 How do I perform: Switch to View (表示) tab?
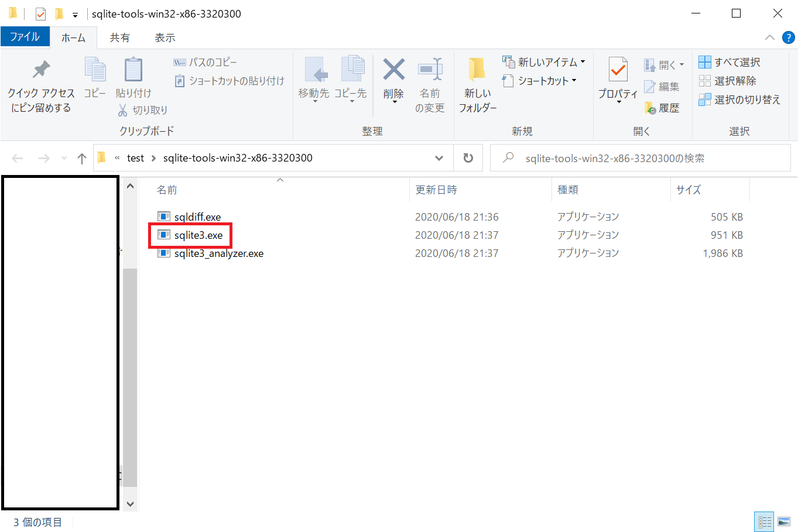[165, 37]
